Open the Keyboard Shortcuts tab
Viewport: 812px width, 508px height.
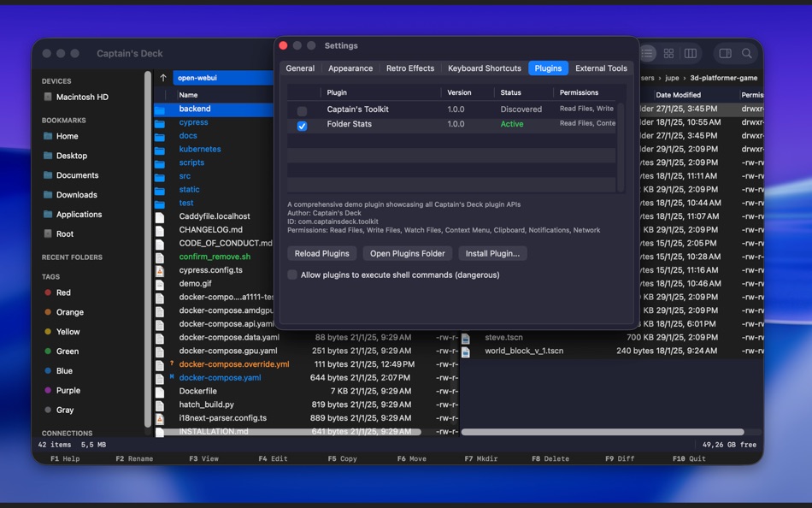coord(484,68)
